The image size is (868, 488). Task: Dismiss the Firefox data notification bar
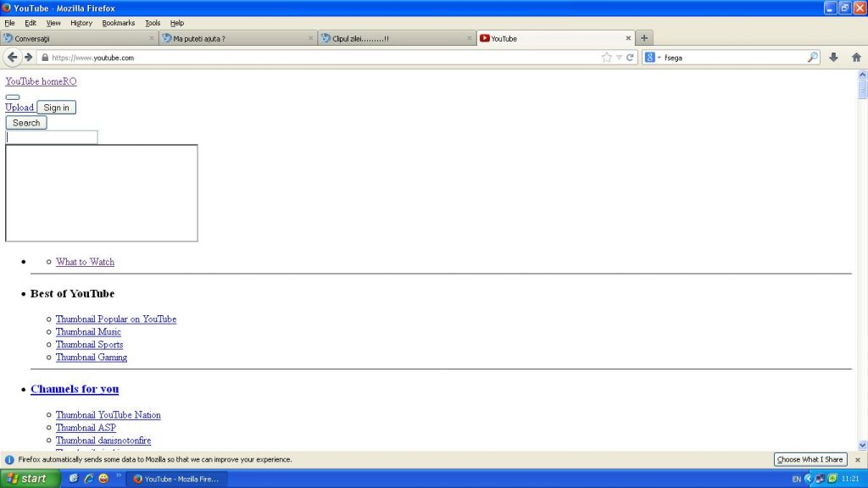[858, 460]
